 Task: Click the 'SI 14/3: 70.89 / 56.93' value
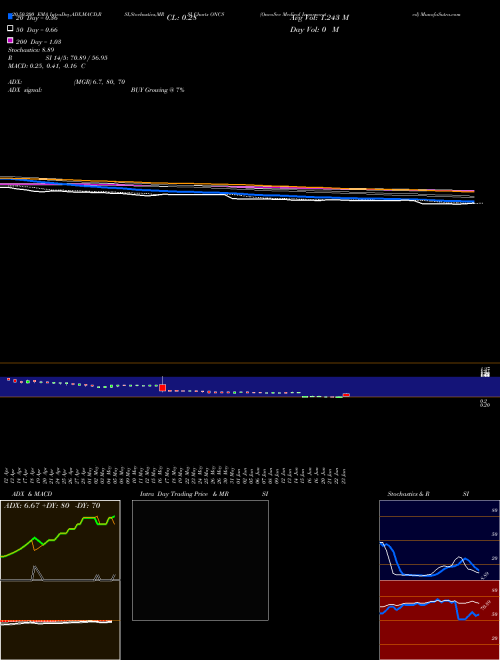(x=76, y=58)
